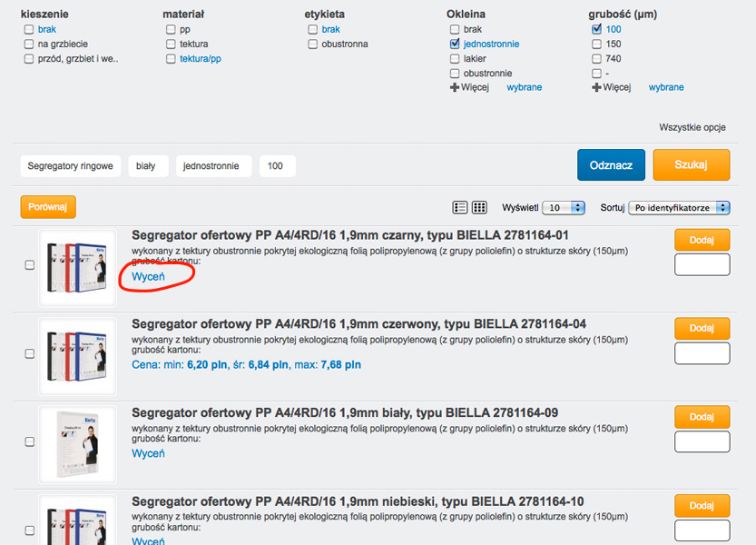Screen dimensions: 756x545
Task: Click Wyceń link for biały binder
Action: pos(149,453)
